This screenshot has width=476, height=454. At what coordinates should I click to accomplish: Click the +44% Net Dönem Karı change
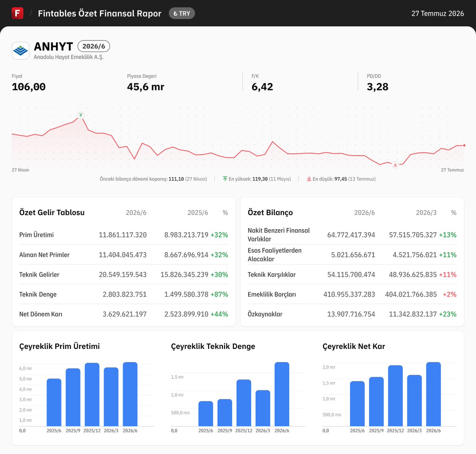[x=219, y=314]
